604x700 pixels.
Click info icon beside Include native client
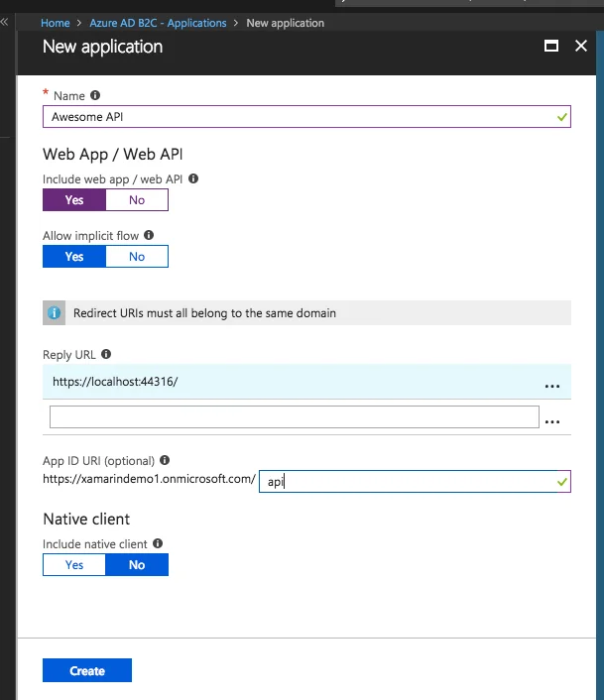[x=158, y=543]
